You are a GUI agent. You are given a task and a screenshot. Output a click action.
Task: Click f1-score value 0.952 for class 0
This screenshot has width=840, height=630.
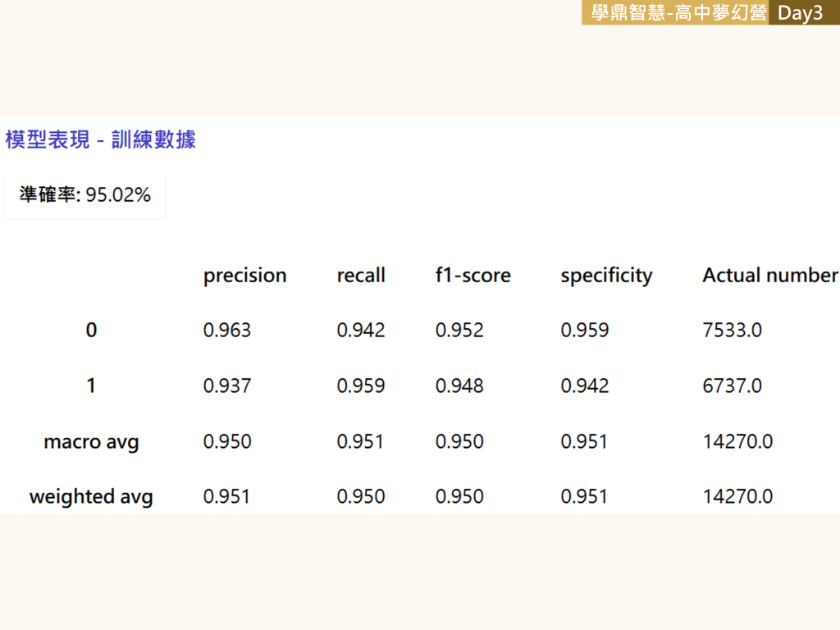(459, 331)
